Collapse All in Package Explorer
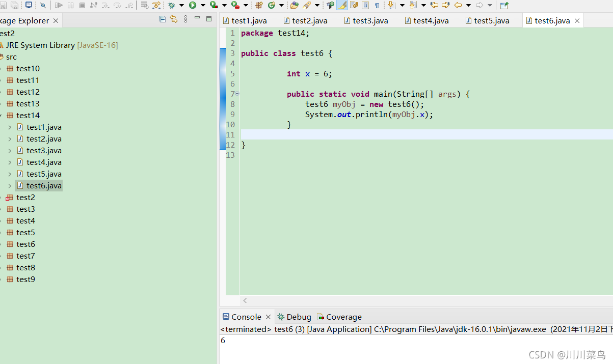The image size is (613, 364). pos(162,19)
